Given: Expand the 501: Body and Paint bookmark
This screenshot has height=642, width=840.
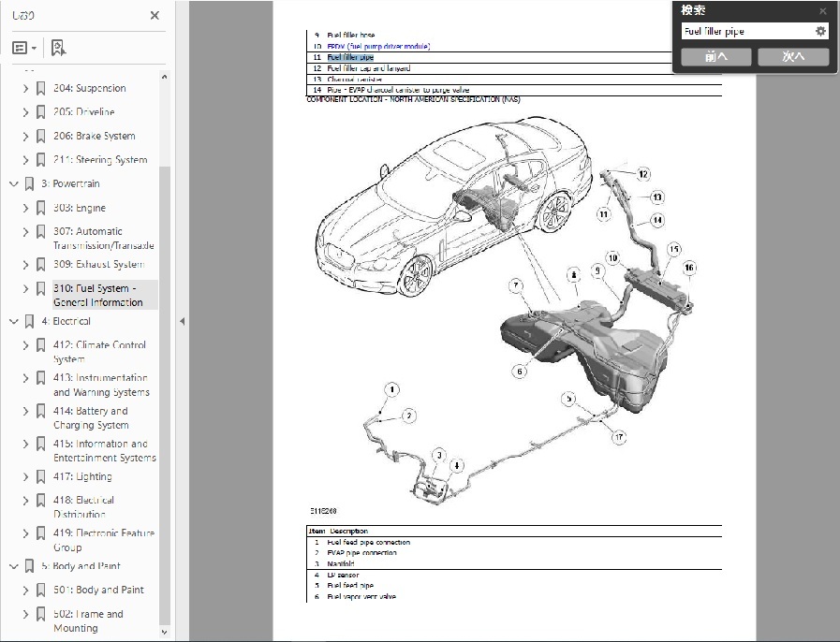Looking at the screenshot, I should point(25,591).
